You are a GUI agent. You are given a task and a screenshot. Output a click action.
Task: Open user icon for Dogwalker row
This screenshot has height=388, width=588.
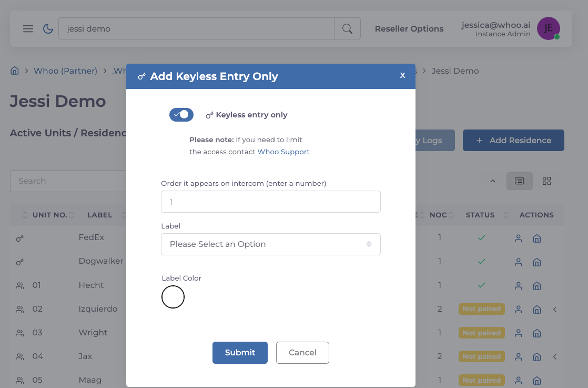click(x=518, y=262)
